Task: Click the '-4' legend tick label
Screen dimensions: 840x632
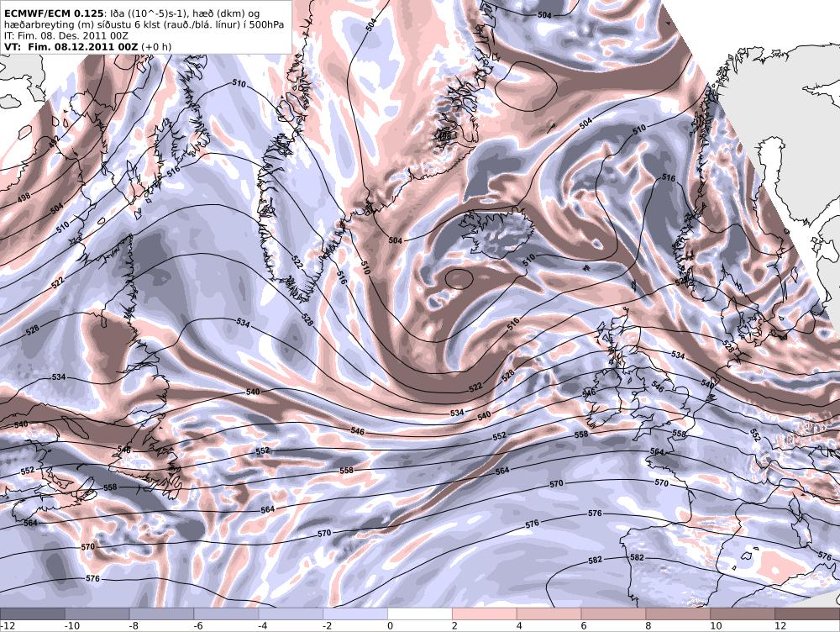Action: [x=263, y=625]
